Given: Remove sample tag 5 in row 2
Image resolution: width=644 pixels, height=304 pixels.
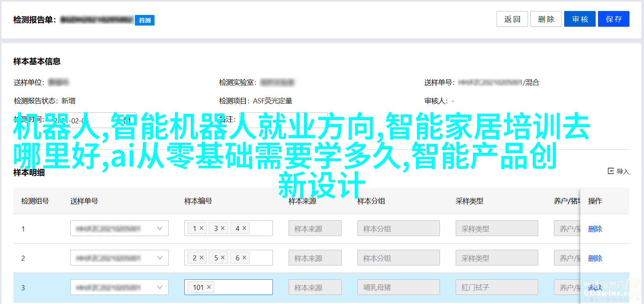Looking at the screenshot, I should click(223, 258).
